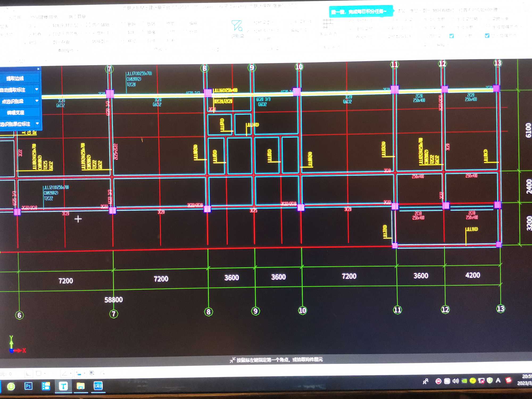This screenshot has width=532, height=399.
Task: Open Photoshop from the taskbar
Action: pyautogui.click(x=28, y=386)
